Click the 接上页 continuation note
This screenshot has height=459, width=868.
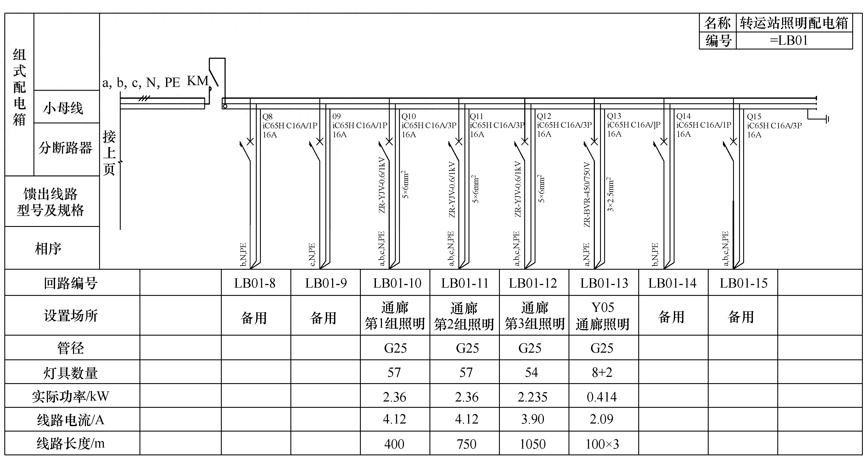(x=109, y=153)
